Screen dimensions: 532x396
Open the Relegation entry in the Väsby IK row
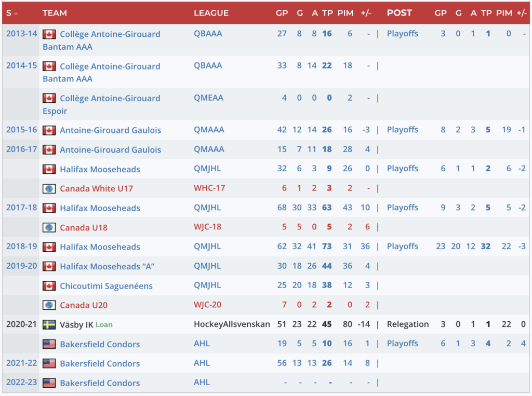(x=408, y=324)
